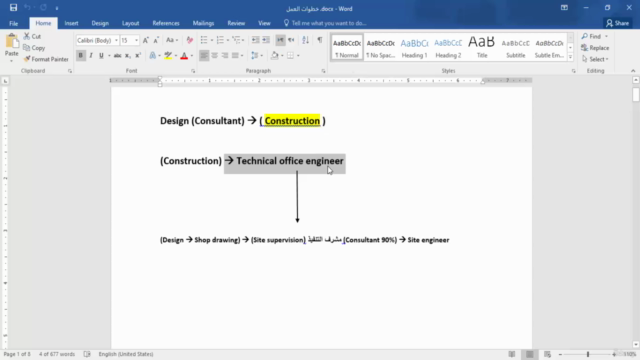Set right-to-left text direction
This screenshot has height=360, width=640.
coord(291,40)
